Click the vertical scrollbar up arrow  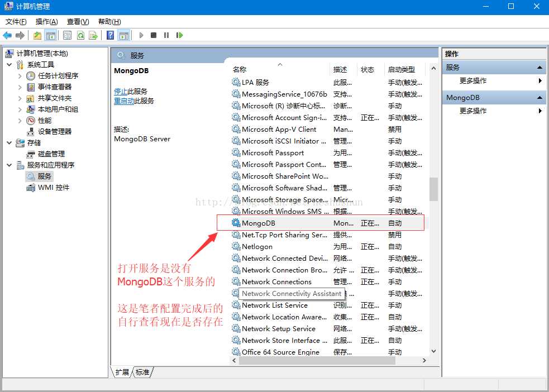[433, 69]
